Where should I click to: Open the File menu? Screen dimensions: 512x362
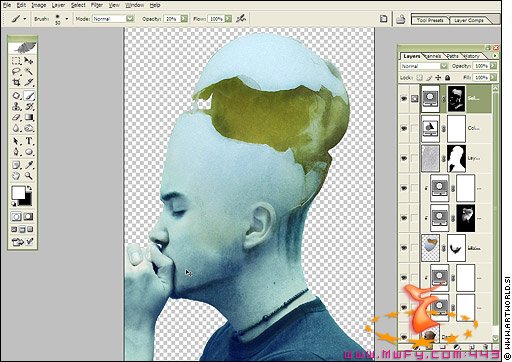[7, 5]
